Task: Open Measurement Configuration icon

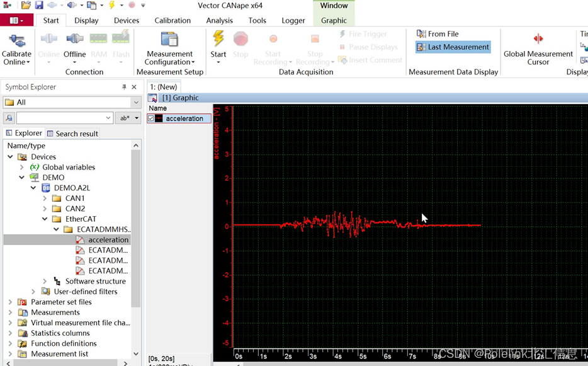Action: coord(169,40)
